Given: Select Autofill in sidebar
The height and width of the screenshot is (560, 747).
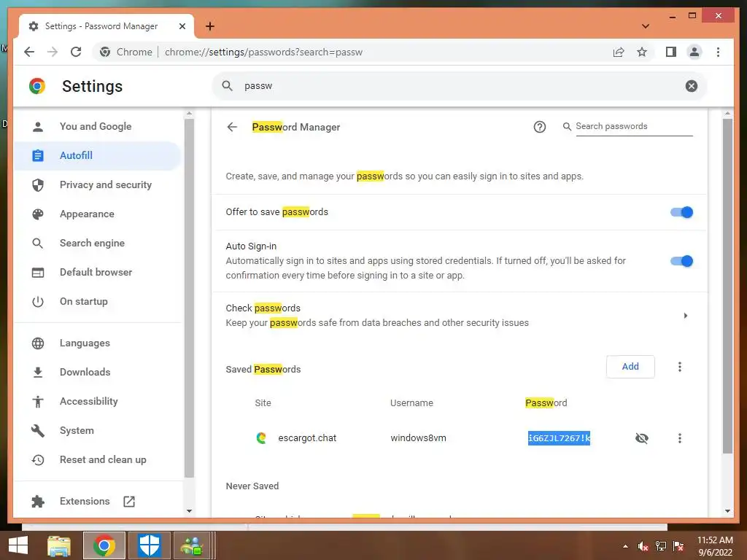Looking at the screenshot, I should [97, 156].
